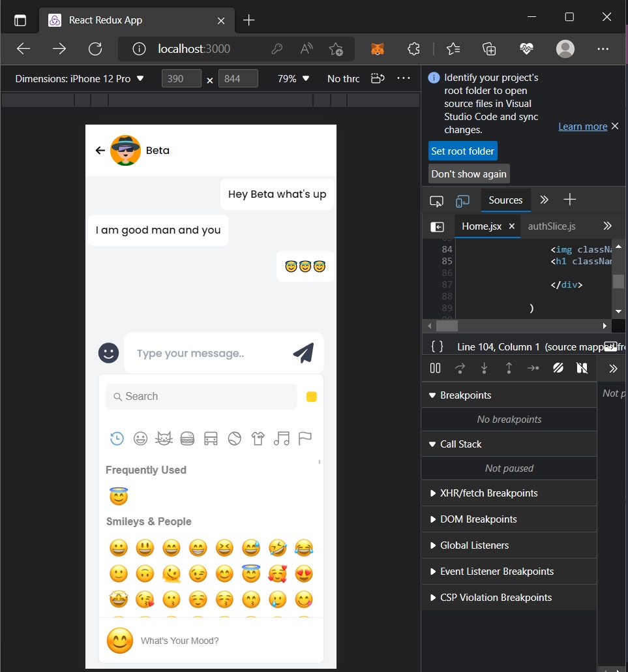Select the Home.jsx file tab
The width and height of the screenshot is (628, 672).
[481, 226]
